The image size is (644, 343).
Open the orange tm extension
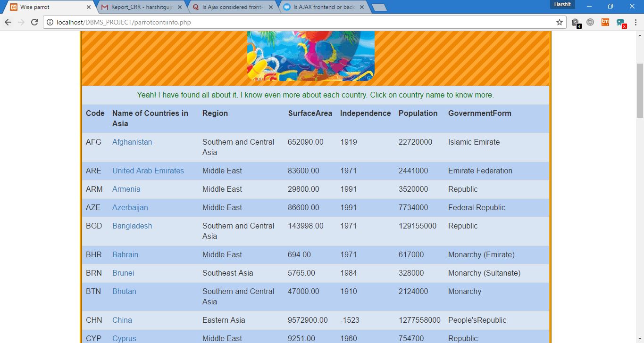coord(605,22)
